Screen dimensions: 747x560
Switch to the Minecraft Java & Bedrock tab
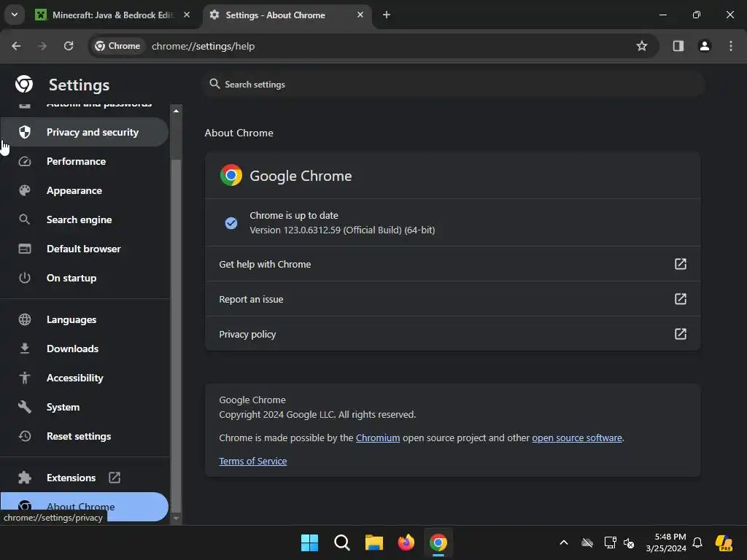pos(112,15)
